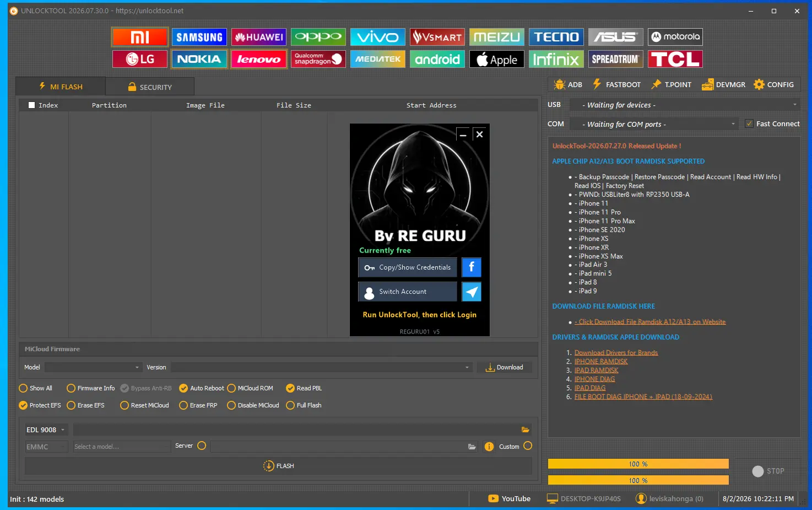Select the Infinix brand logo
Image resolution: width=812 pixels, height=510 pixels.
point(556,59)
